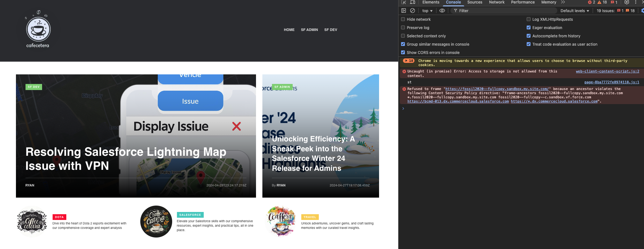Screen dimensions: 644x249
Task: Open the fossil2020--fullcopy.sandbox.my.site.com link
Action: click(497, 89)
